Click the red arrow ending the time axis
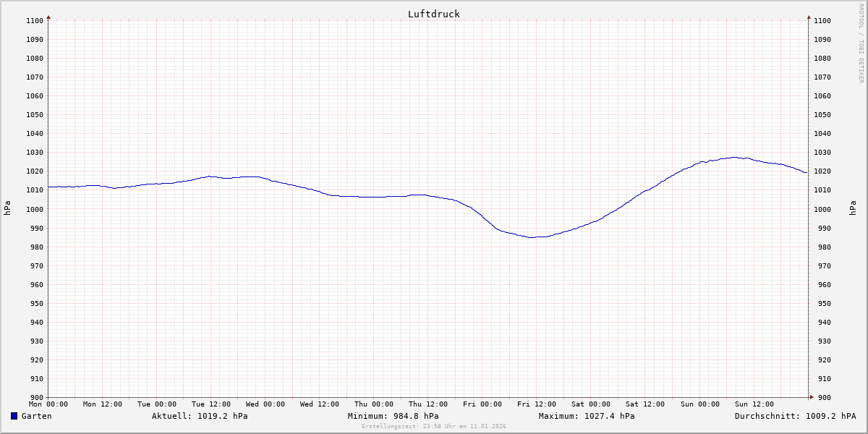Image resolution: width=868 pixels, height=434 pixels. (x=811, y=397)
